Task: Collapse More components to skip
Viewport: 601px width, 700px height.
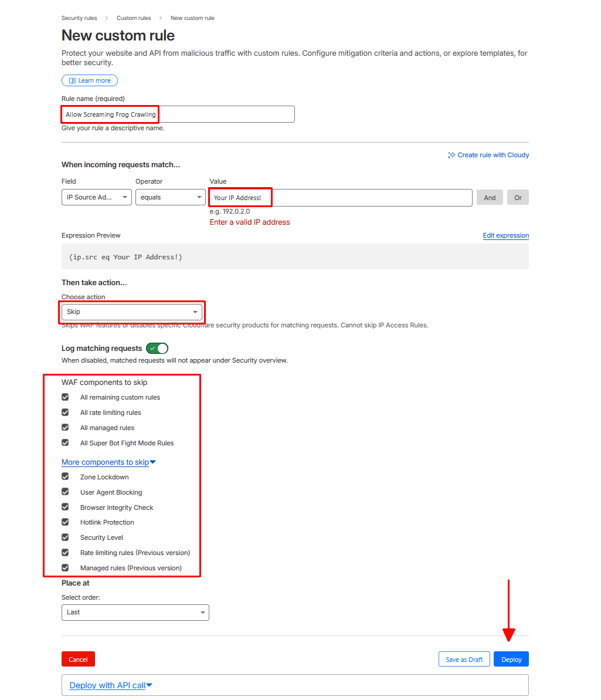Action: point(108,462)
